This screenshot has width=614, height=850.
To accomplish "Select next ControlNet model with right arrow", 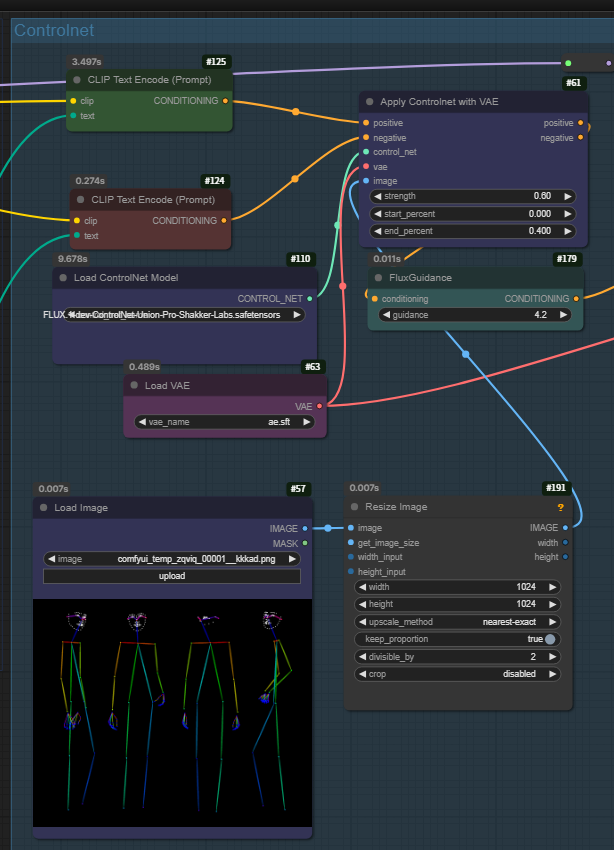I will click(296, 314).
